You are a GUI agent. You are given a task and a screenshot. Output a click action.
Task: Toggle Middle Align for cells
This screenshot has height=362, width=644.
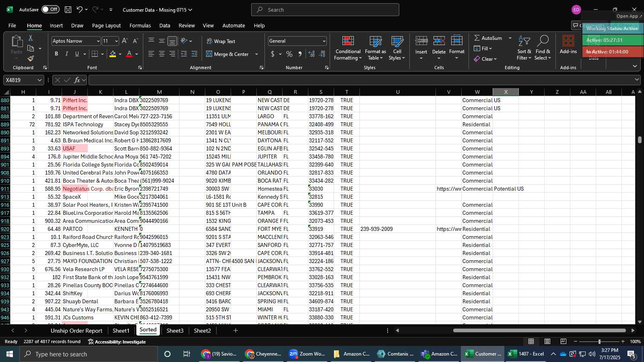click(x=162, y=41)
